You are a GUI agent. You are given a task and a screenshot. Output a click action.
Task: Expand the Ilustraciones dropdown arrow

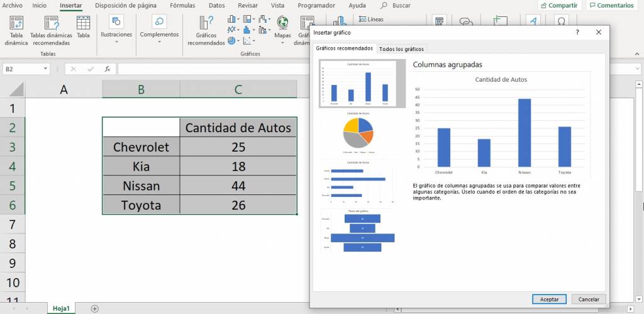click(x=116, y=42)
